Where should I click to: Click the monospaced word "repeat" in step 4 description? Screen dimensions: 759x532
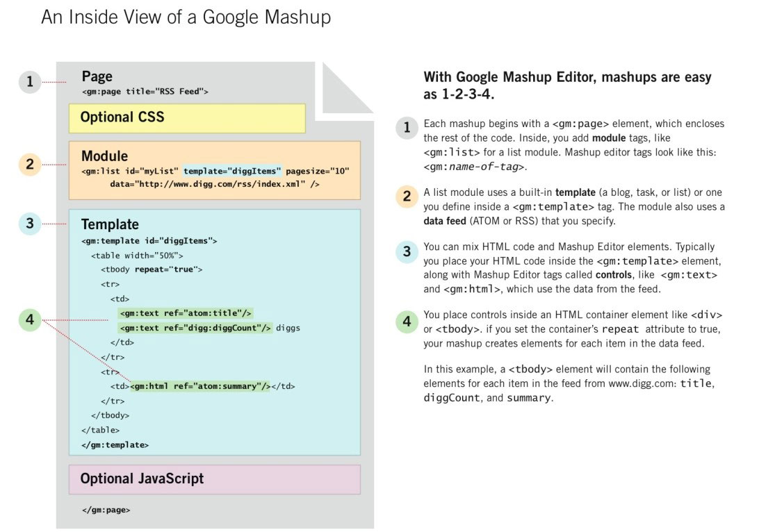coord(620,329)
